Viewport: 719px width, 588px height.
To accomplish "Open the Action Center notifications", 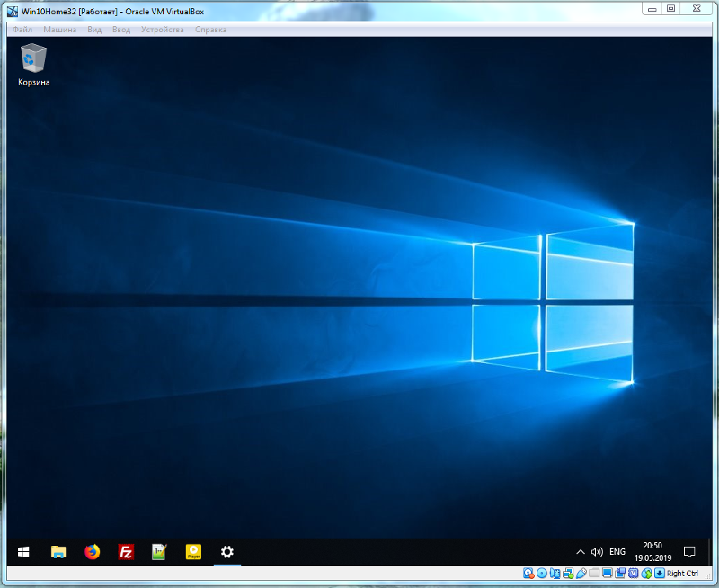I will [689, 552].
